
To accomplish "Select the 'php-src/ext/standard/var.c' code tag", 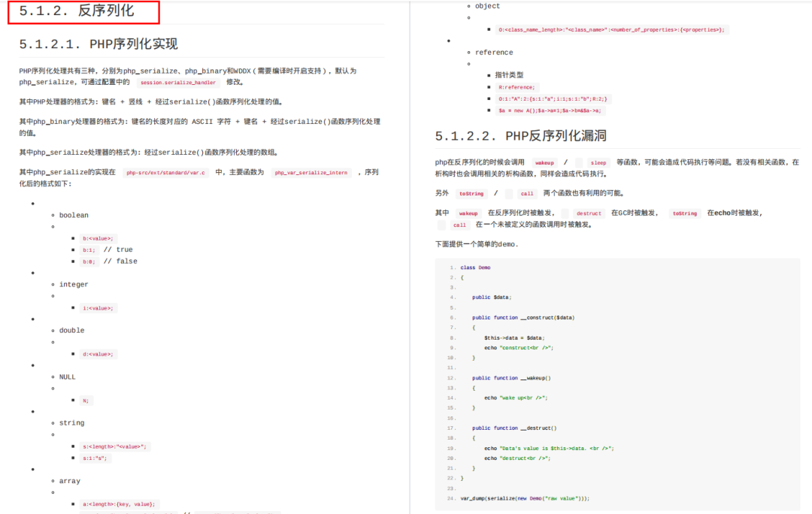I will (165, 173).
